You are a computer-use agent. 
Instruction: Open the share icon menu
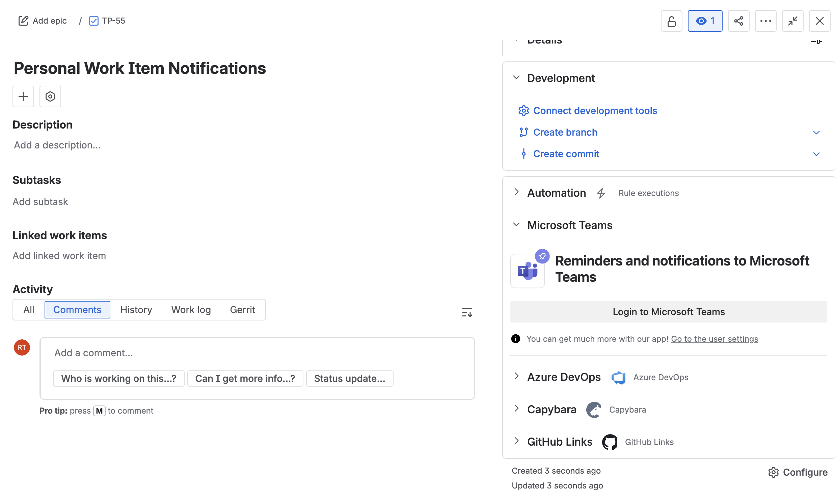738,21
